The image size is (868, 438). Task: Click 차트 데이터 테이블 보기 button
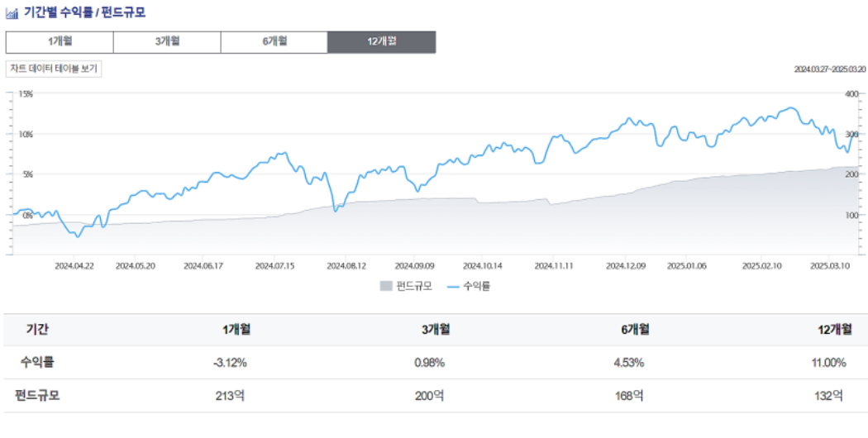coord(54,69)
